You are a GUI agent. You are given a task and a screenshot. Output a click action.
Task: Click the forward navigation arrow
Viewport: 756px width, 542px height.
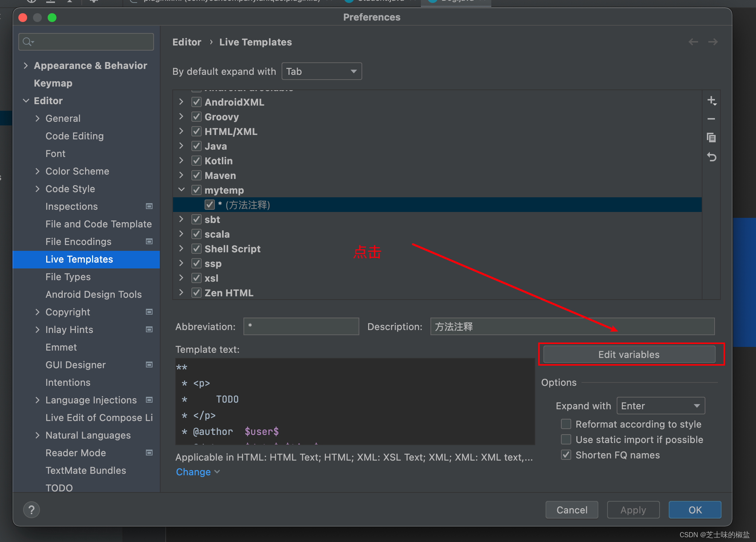(713, 42)
